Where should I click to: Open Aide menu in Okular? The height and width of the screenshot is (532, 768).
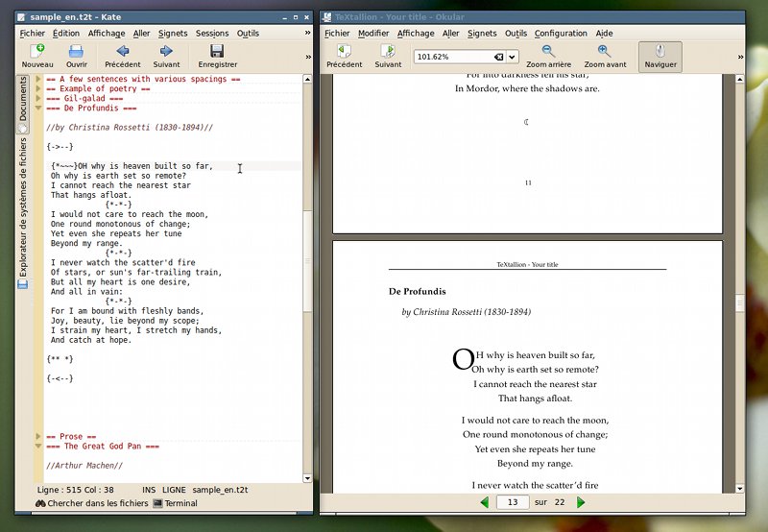(x=604, y=34)
